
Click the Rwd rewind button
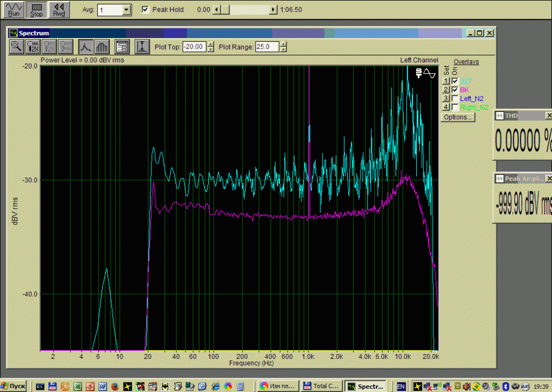[59, 9]
